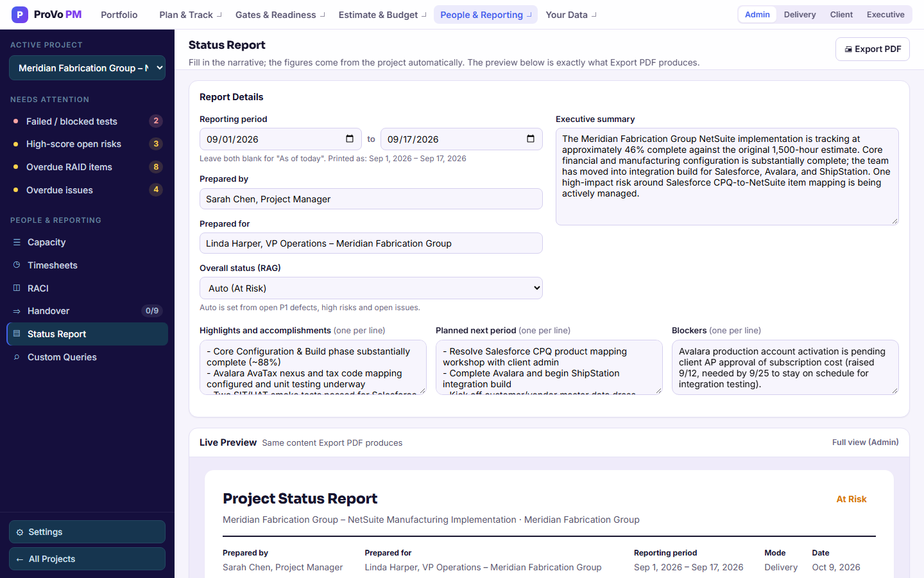Go to the Portfolio page

[119, 15]
